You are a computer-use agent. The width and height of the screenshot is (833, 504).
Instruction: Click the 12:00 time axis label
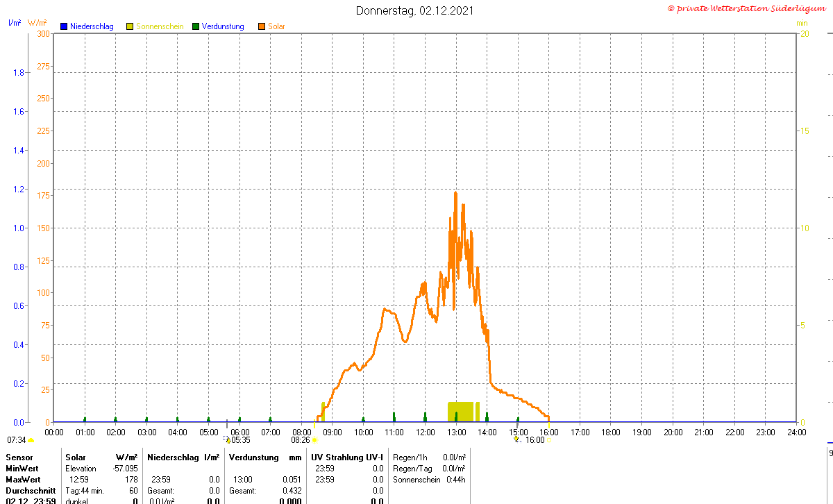(426, 432)
